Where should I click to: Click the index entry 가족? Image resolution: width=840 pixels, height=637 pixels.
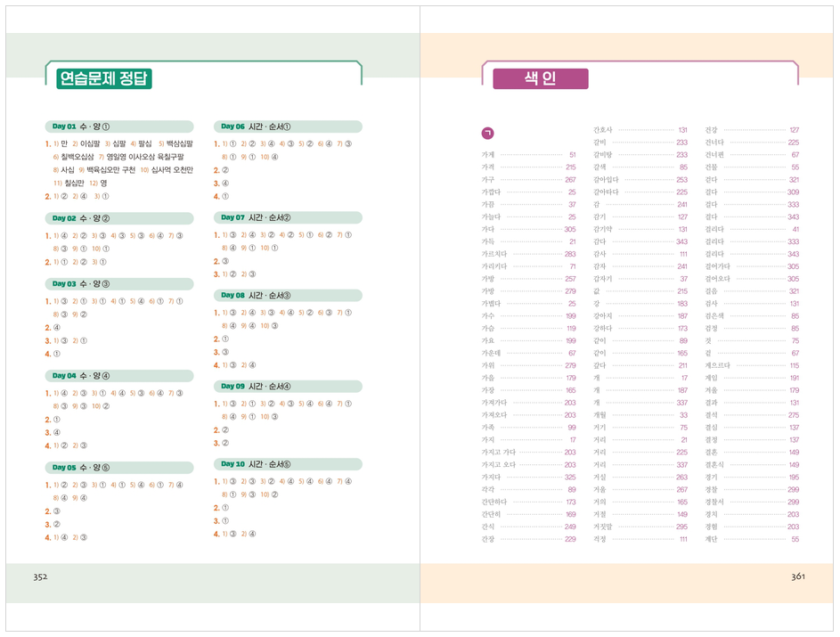pyautogui.click(x=529, y=428)
